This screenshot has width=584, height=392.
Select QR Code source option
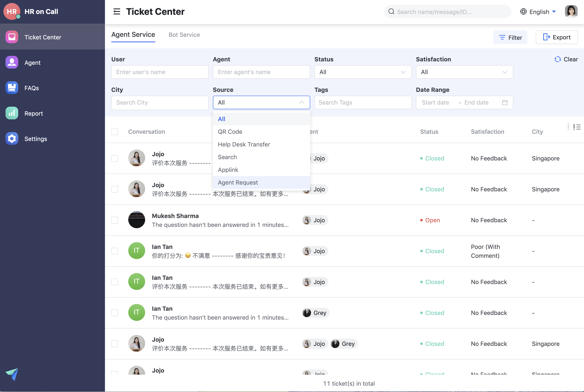(261, 132)
